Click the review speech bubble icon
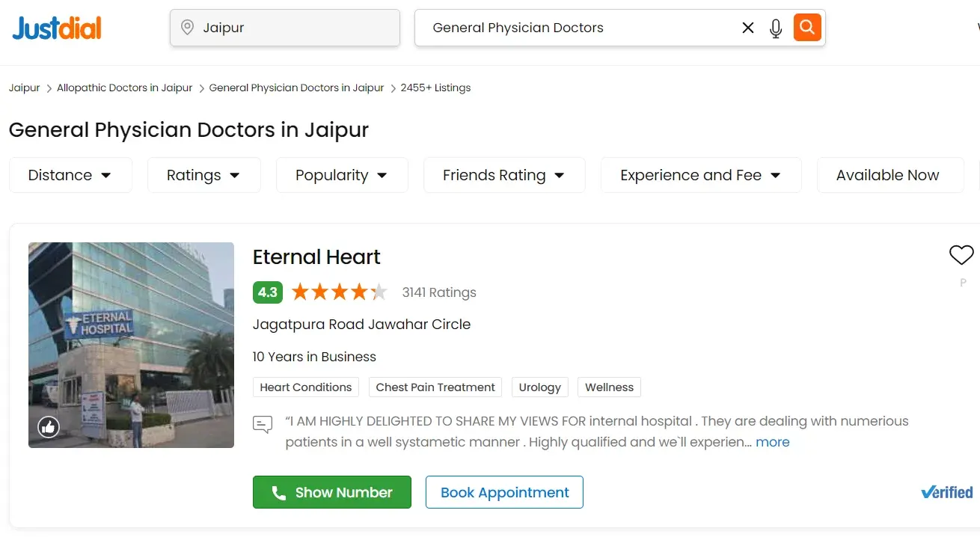The image size is (980, 537). click(x=263, y=425)
